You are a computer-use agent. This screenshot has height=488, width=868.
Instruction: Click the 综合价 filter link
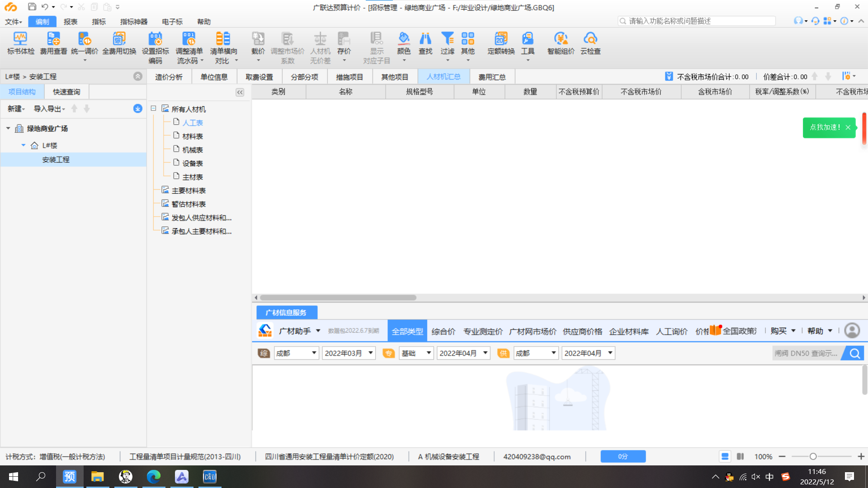click(443, 331)
